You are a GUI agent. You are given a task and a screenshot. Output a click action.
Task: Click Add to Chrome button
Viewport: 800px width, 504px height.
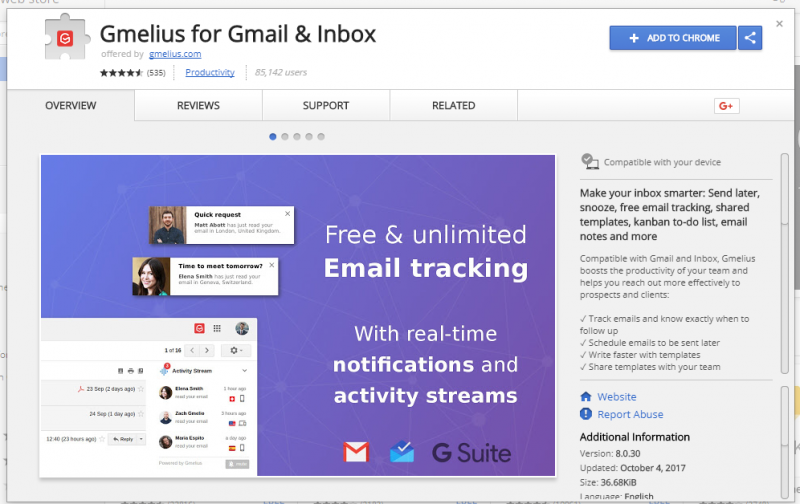click(x=673, y=38)
